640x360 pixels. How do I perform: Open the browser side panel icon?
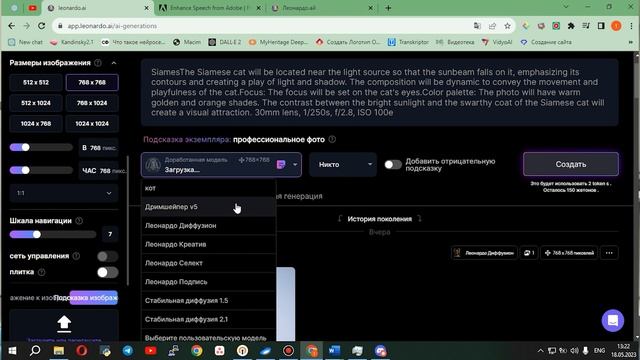coord(601,26)
